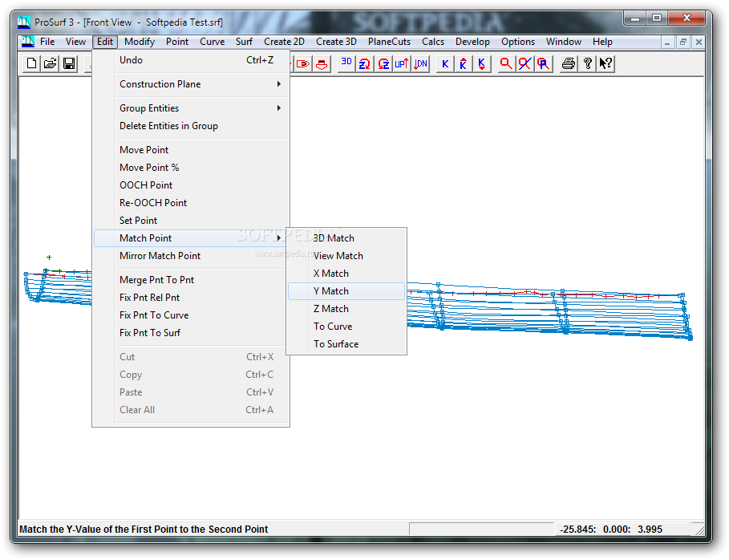Click the question mark help icon
The image size is (729, 560).
[x=587, y=63]
